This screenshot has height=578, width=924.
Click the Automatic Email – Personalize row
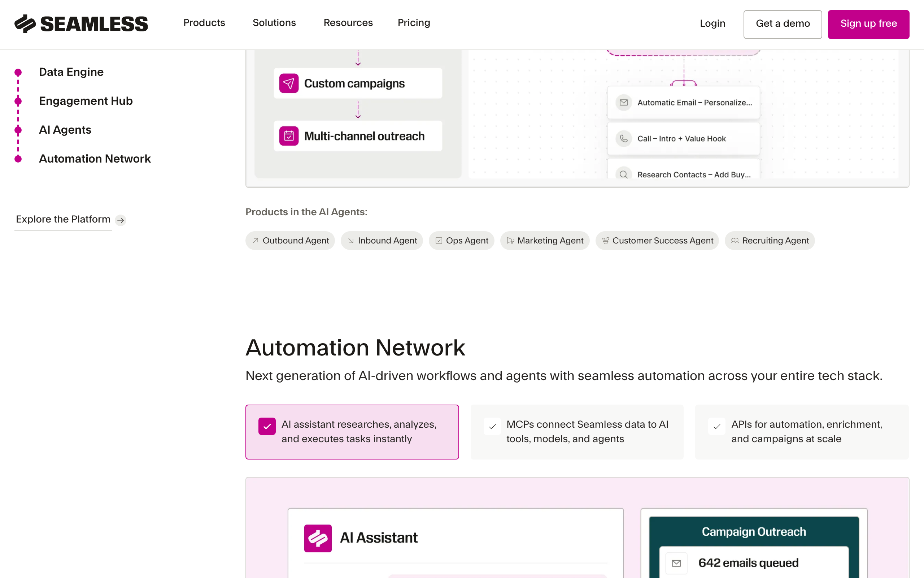(x=684, y=103)
